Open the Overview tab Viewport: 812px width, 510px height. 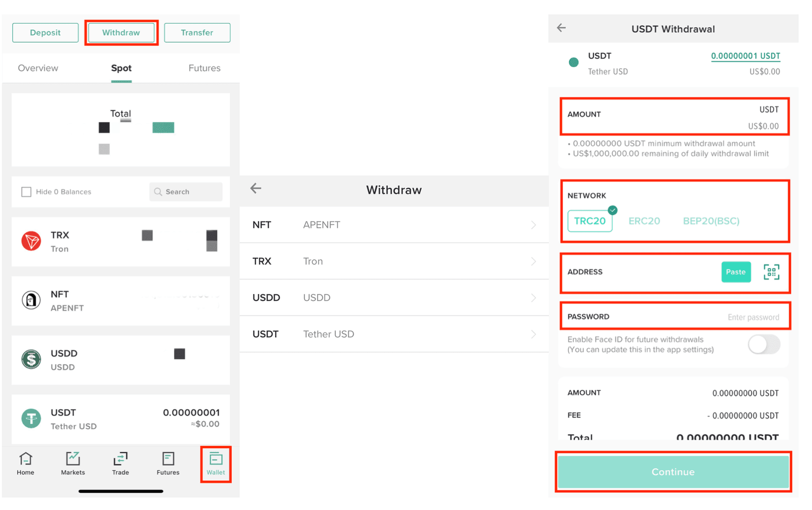point(38,68)
